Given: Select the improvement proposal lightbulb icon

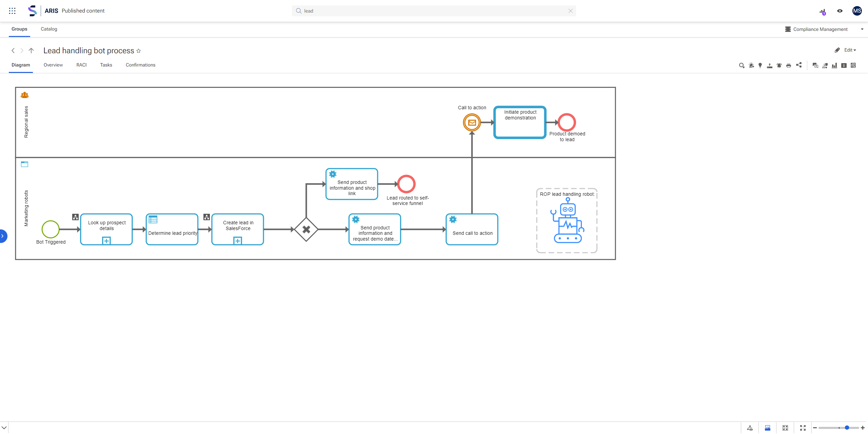Looking at the screenshot, I should point(760,65).
